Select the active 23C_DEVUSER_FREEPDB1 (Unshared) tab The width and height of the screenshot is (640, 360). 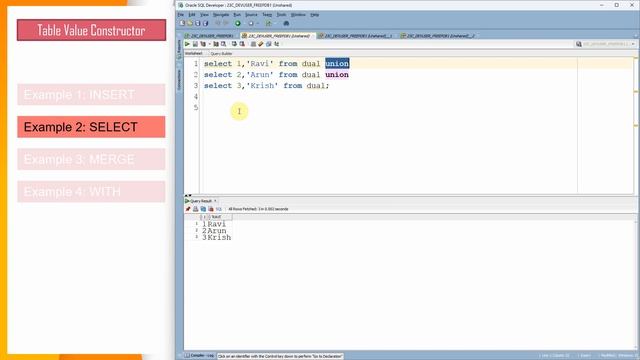tap(278, 36)
